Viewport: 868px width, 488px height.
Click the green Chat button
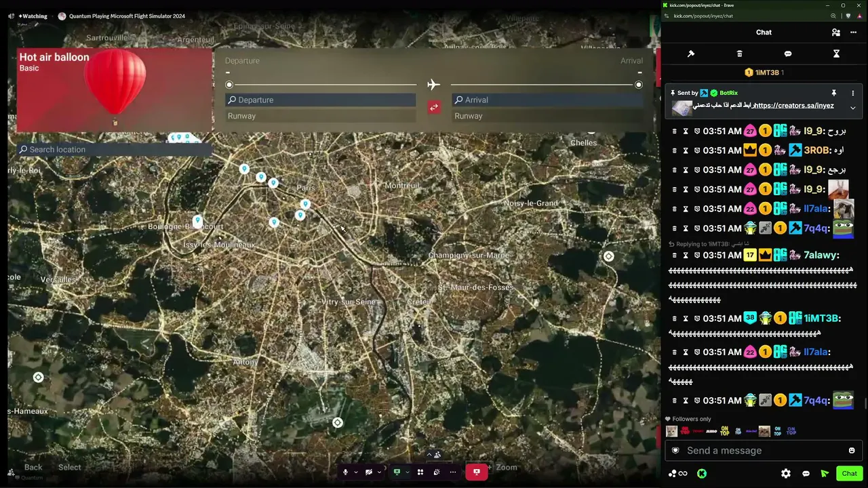[x=849, y=474]
